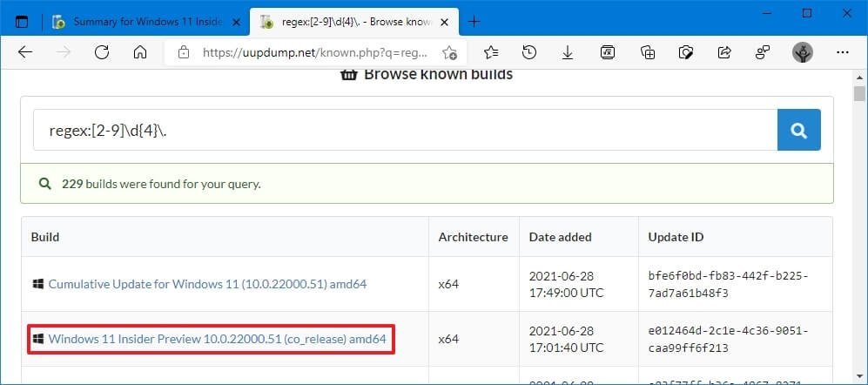This screenshot has height=385, width=868.
Task: Open the browser History icon
Action: [528, 52]
